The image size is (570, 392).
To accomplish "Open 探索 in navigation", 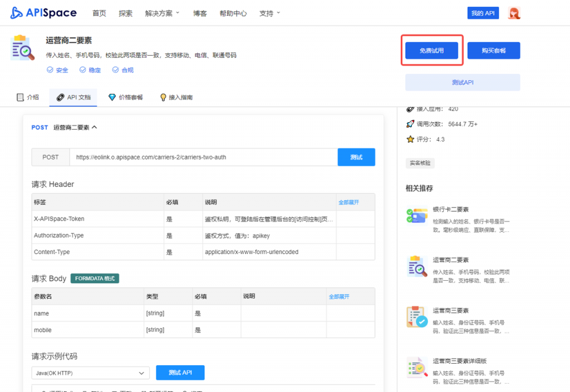I will point(125,13).
